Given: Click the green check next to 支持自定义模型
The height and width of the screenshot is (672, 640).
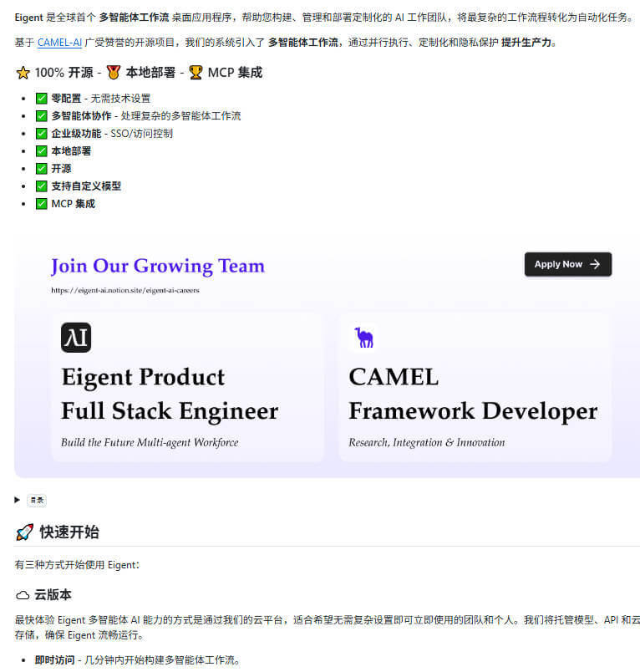Looking at the screenshot, I should click(x=42, y=186).
